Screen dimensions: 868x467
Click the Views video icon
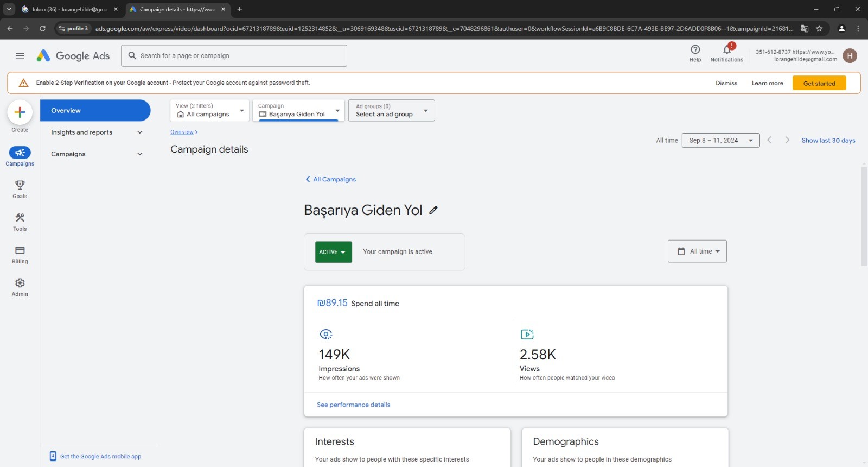[x=527, y=334]
